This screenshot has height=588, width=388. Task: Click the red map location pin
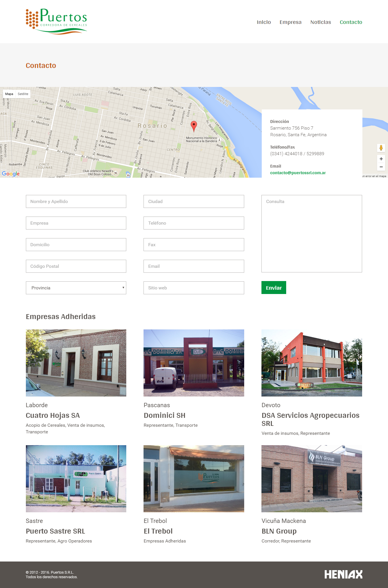(x=194, y=126)
